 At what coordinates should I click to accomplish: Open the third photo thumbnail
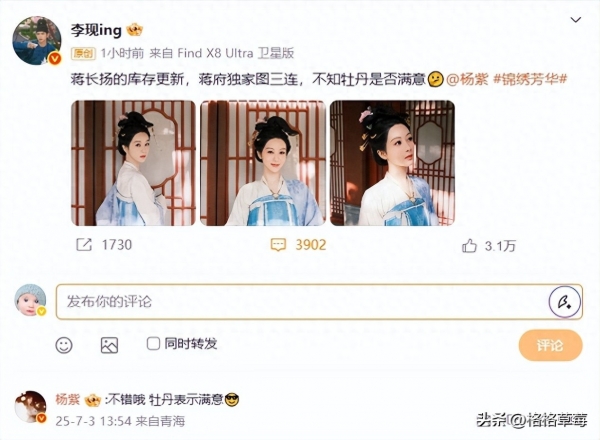coord(392,163)
